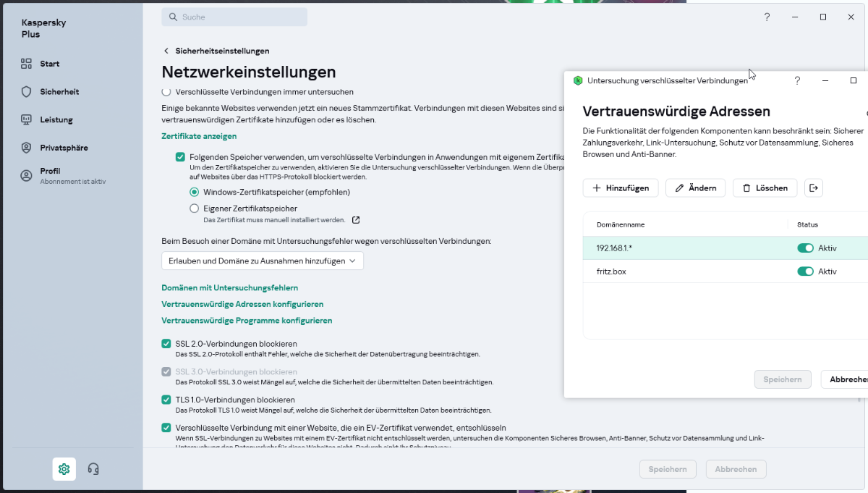Click Abbrechen at the bottom of the Netzwerkeinstellungen page
Viewport: 868px width, 493px height.
pyautogui.click(x=736, y=469)
